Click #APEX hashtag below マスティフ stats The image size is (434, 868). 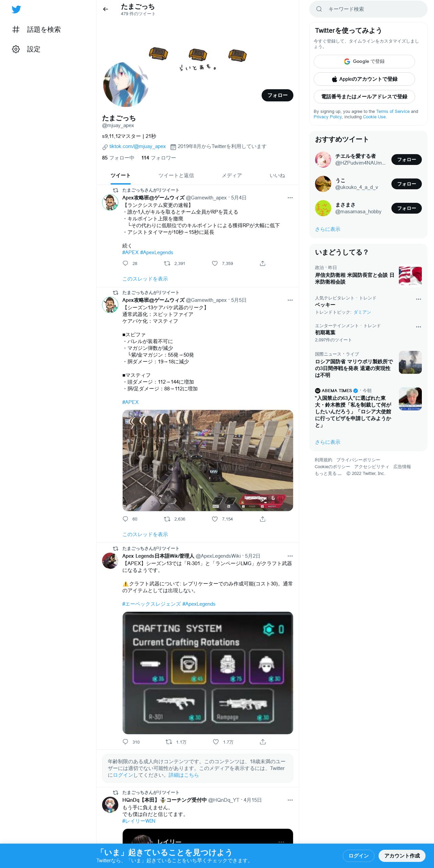coord(130,402)
